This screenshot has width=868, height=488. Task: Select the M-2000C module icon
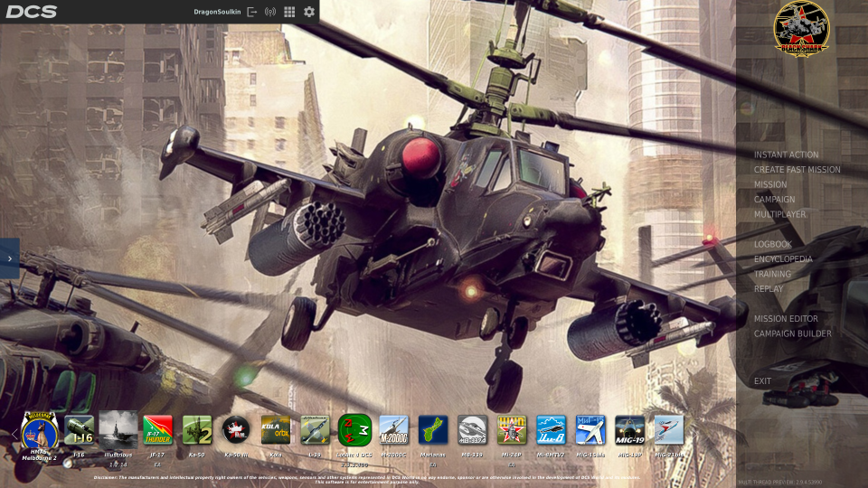click(394, 430)
